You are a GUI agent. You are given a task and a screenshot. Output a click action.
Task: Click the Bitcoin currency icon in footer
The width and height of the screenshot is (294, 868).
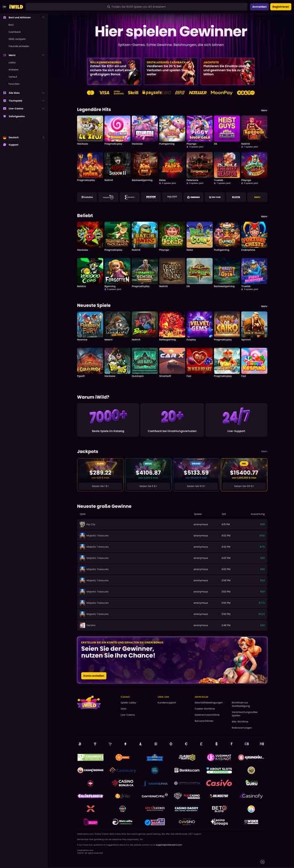80,743
